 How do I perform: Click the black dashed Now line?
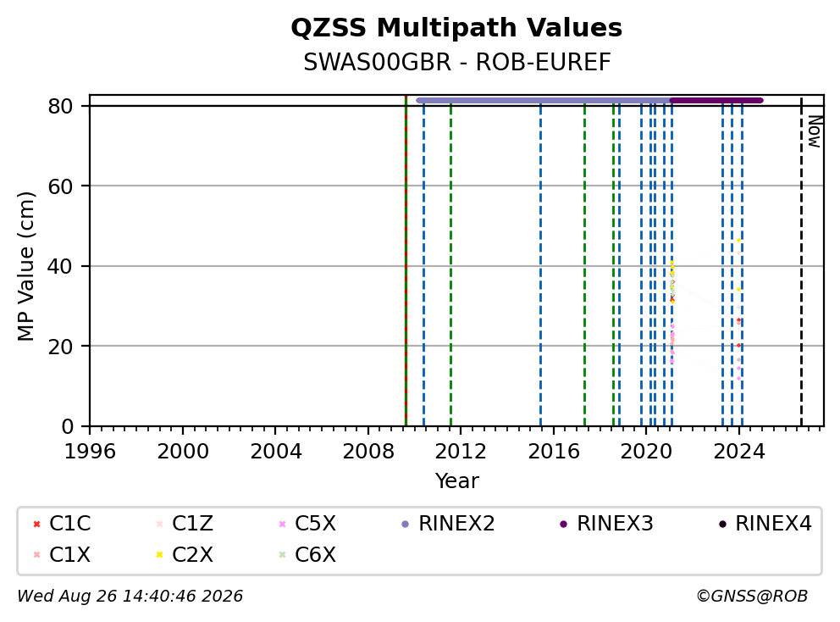[801, 263]
